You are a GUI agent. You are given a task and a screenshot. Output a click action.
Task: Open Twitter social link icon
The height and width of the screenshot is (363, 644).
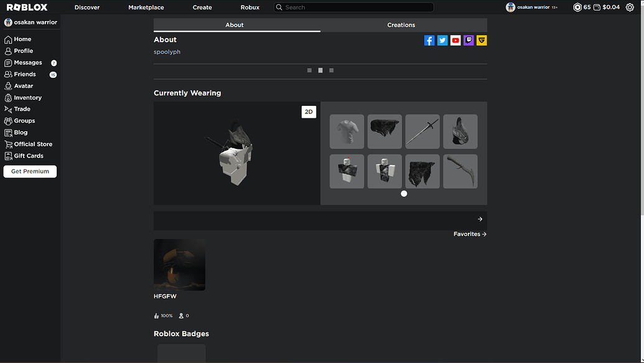point(442,40)
